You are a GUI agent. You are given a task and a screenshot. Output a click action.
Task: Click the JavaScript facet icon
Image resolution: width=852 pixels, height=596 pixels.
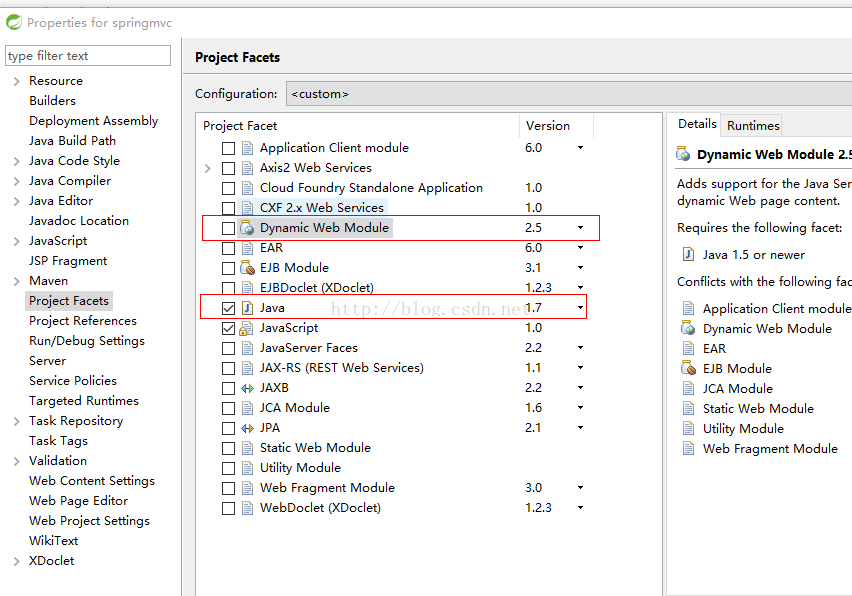click(248, 328)
